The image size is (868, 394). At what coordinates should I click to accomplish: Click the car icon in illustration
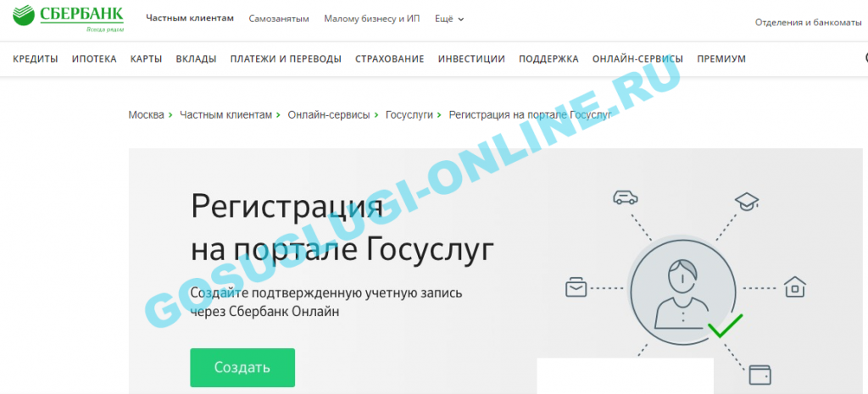[x=625, y=197]
